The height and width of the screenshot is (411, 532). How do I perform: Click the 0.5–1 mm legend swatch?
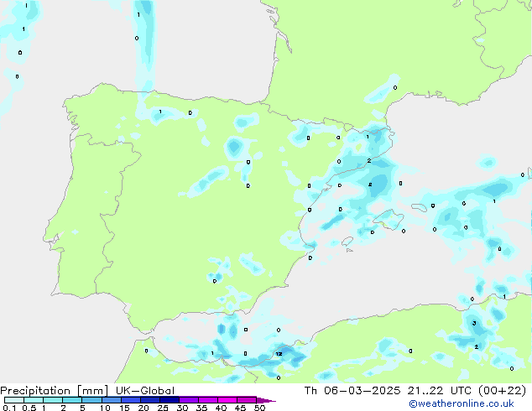34,400
